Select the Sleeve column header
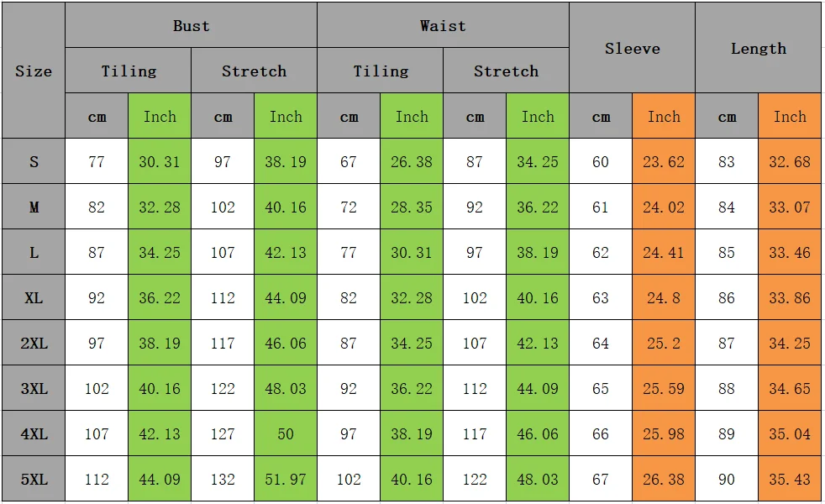Image resolution: width=825 pixels, height=504 pixels. (x=632, y=48)
